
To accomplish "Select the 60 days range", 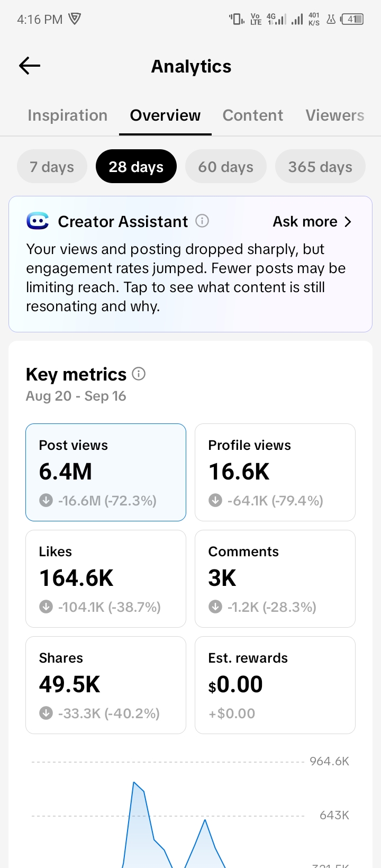I will click(x=226, y=166).
